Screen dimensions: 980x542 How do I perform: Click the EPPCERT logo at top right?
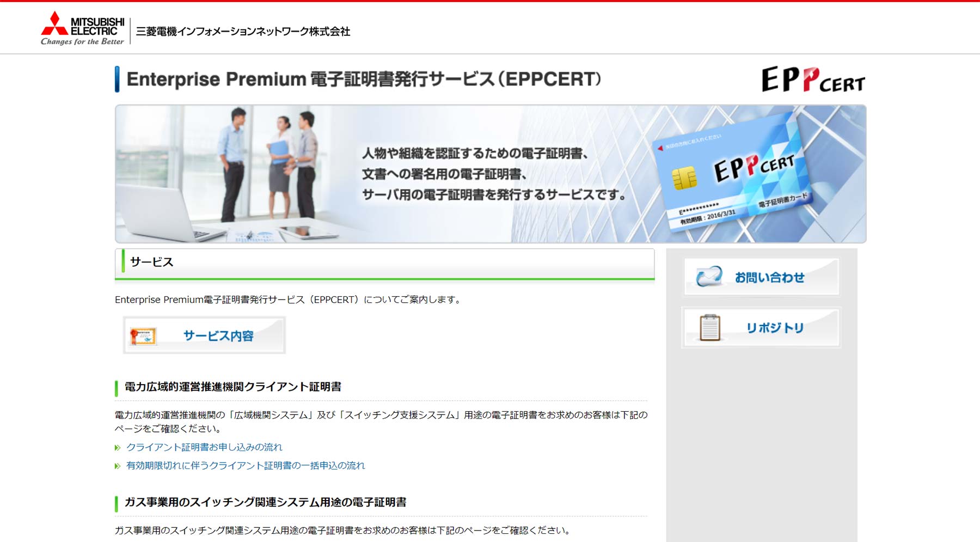tap(813, 80)
